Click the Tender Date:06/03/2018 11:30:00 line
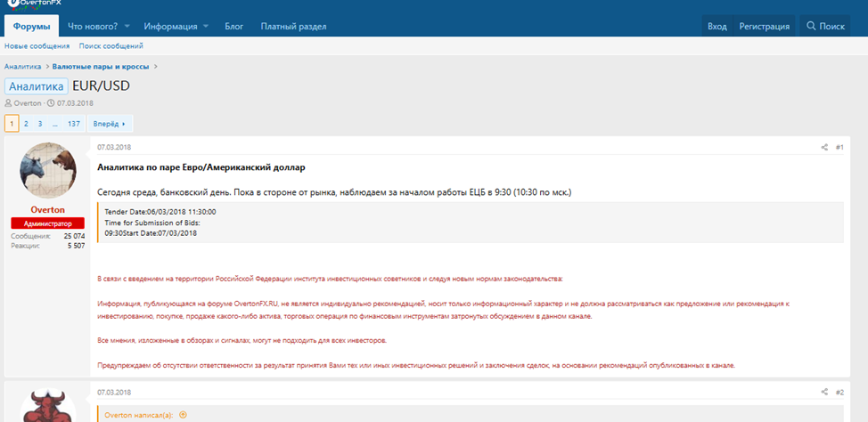Screen dimensions: 868x422 click(160, 212)
